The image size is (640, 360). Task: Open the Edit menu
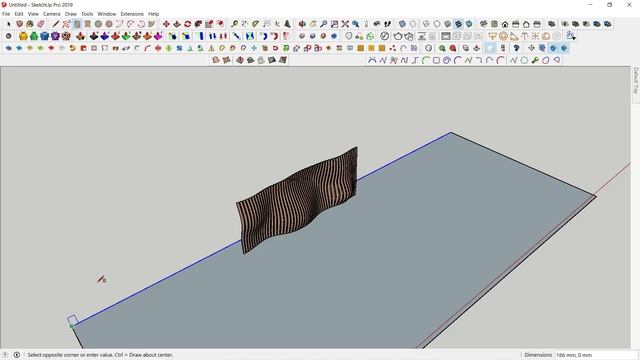pyautogui.click(x=19, y=14)
